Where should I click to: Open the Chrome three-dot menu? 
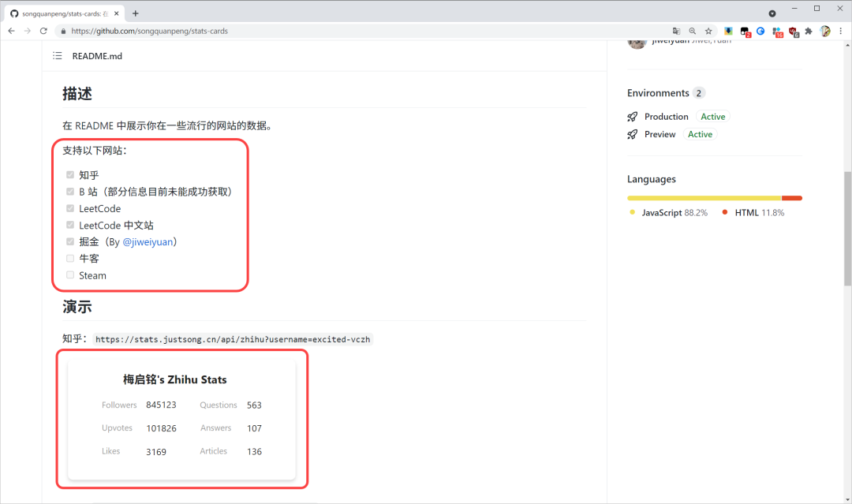pos(841,31)
